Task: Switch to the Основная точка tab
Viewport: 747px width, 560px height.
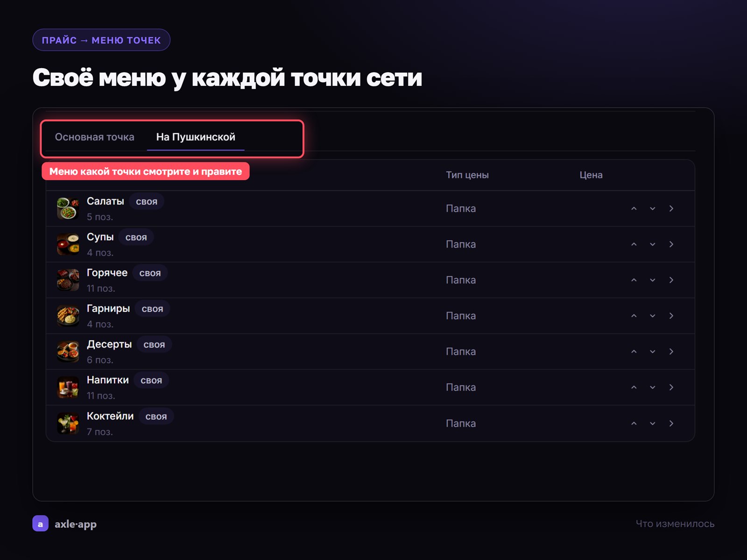Action: coord(94,137)
